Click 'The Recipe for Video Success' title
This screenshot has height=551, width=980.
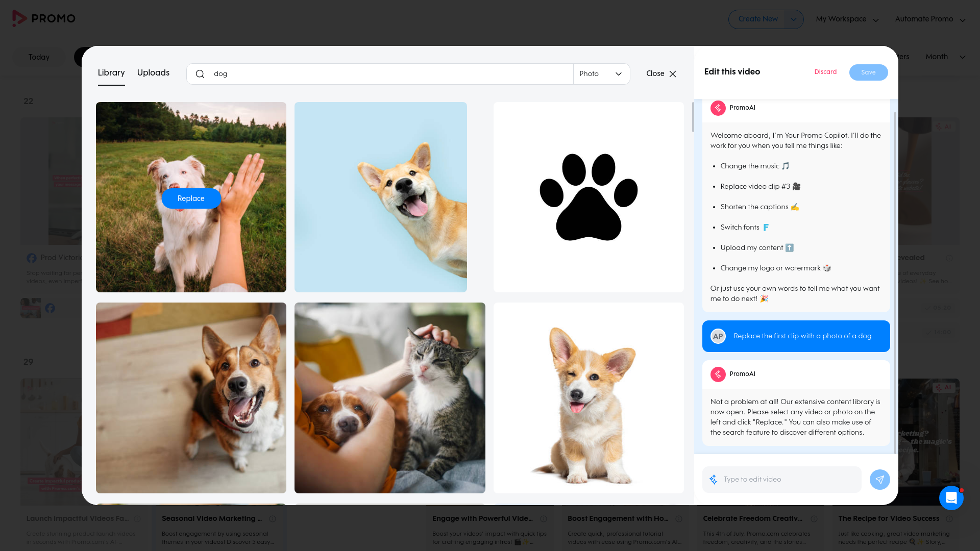[889, 519]
